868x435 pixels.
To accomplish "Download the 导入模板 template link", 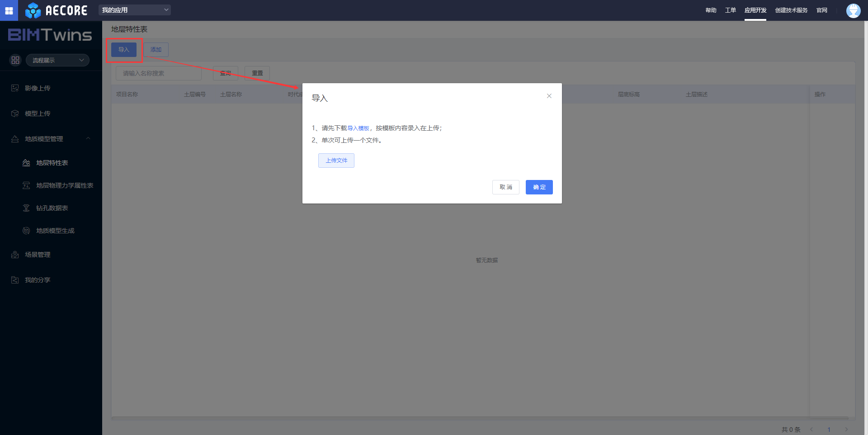I will pyautogui.click(x=358, y=128).
